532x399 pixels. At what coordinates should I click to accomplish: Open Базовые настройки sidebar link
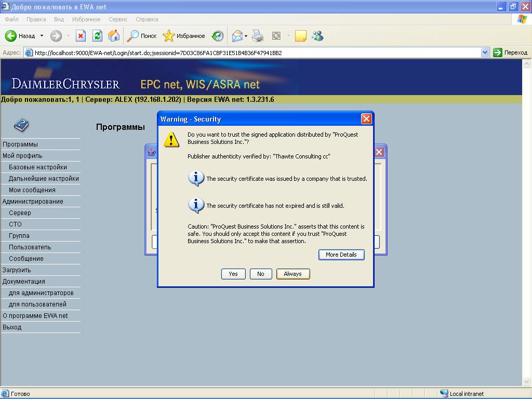click(x=37, y=167)
